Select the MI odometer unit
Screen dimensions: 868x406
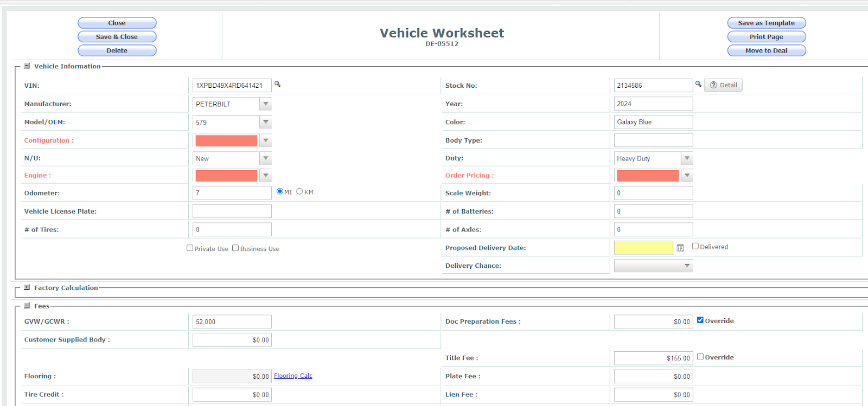(x=280, y=191)
